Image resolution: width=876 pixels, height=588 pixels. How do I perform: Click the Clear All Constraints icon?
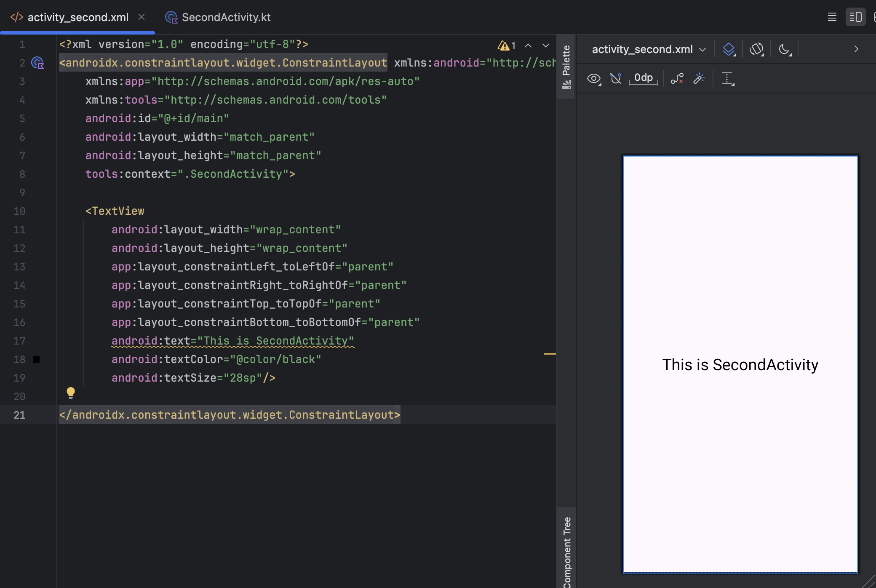click(677, 78)
